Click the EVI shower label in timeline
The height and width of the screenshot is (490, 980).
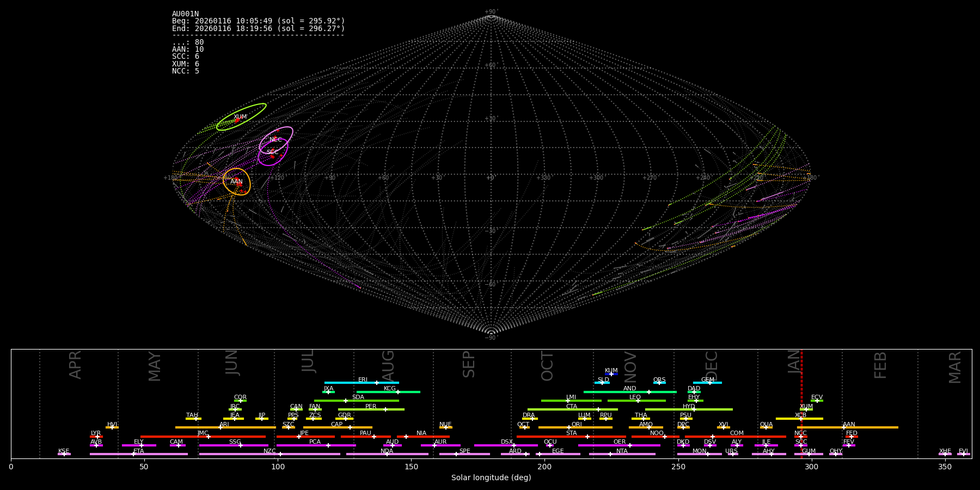click(963, 451)
